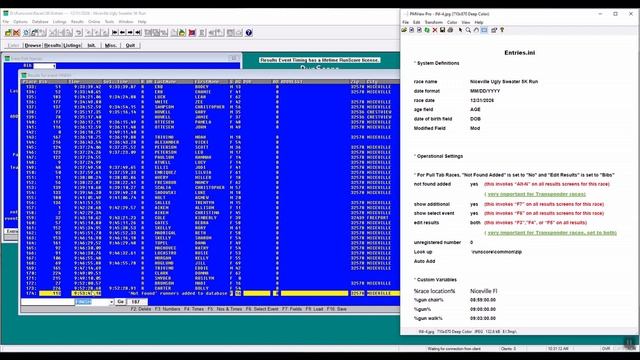This screenshot has height=360, width=640.
Task: Click PMView green refresh icon
Action: click(x=427, y=30)
